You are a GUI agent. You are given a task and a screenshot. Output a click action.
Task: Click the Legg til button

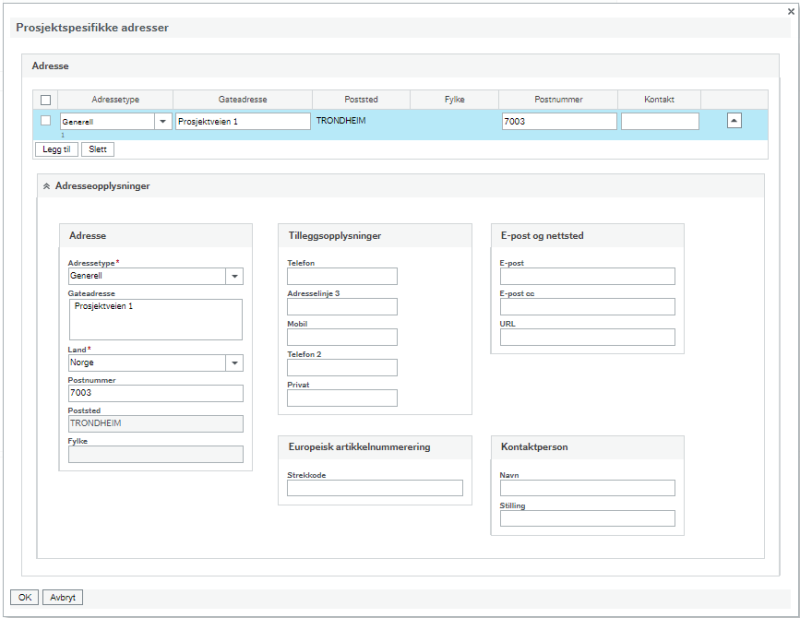pos(57,149)
